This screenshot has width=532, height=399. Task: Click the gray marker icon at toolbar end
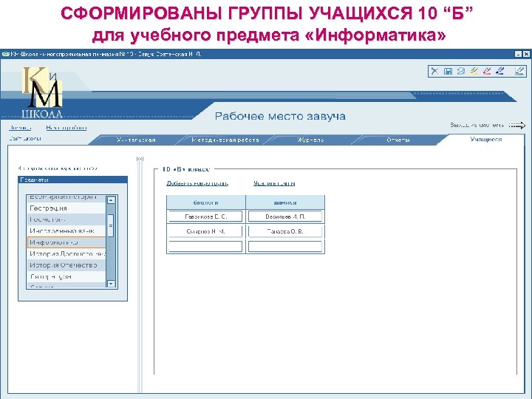pos(519,71)
